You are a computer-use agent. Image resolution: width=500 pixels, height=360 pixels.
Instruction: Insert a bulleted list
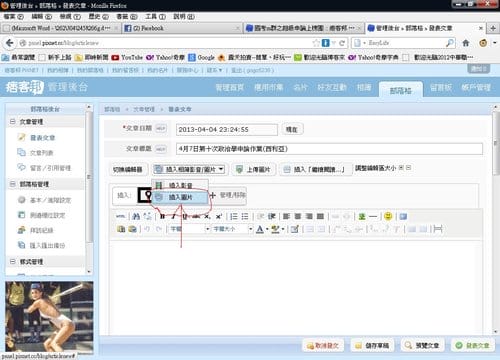pyautogui.click(x=245, y=216)
